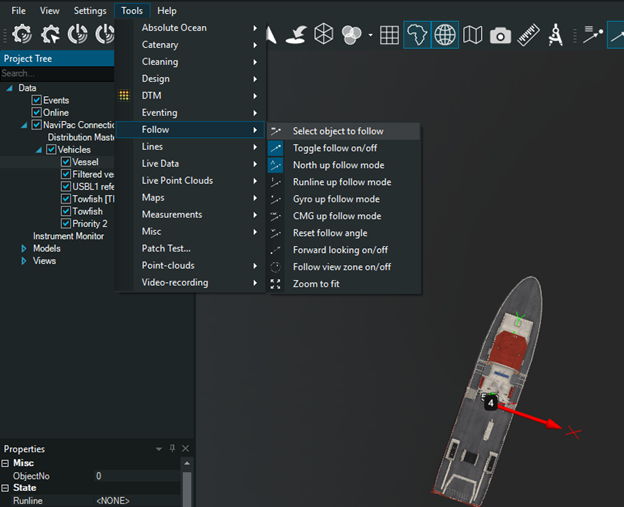Choose Gyro up follow mode
Image resolution: width=624 pixels, height=507 pixels.
[344, 199]
